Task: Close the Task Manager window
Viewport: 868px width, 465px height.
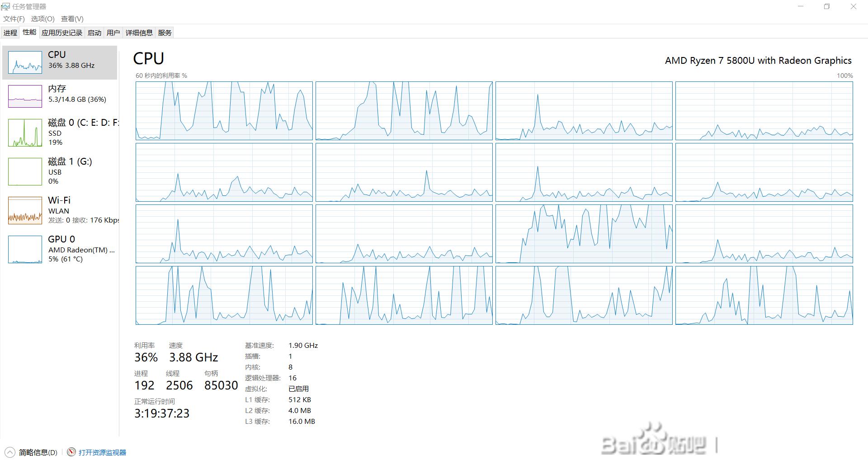Action: (x=854, y=6)
